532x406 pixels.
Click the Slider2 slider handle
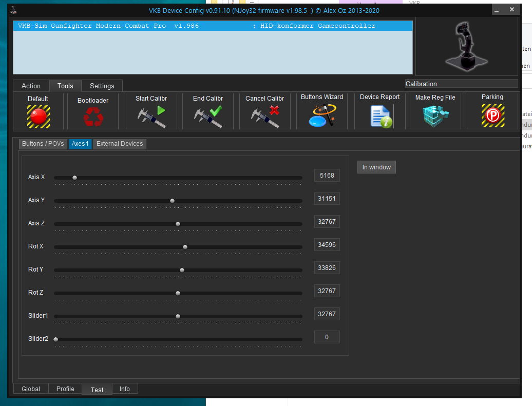(56, 339)
